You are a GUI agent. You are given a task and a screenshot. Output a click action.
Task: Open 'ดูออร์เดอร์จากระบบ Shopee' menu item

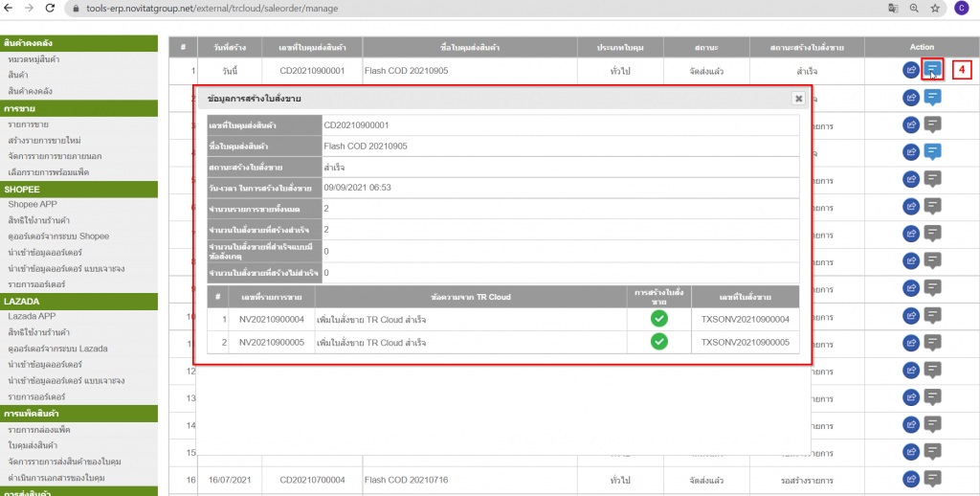(57, 236)
